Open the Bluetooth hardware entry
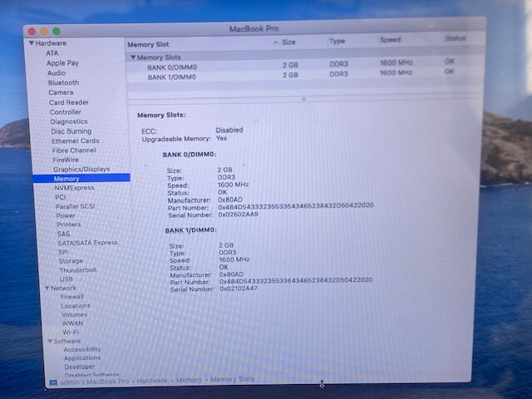 pyautogui.click(x=63, y=83)
